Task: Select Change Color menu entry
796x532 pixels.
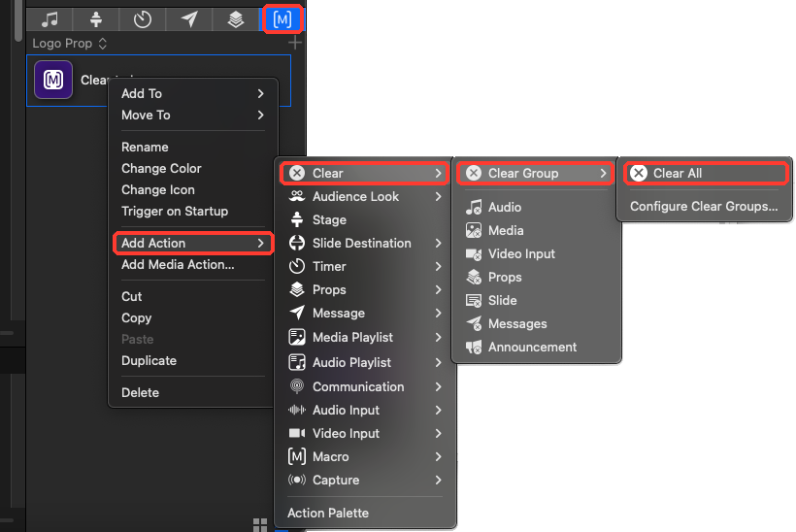Action: (x=193, y=168)
